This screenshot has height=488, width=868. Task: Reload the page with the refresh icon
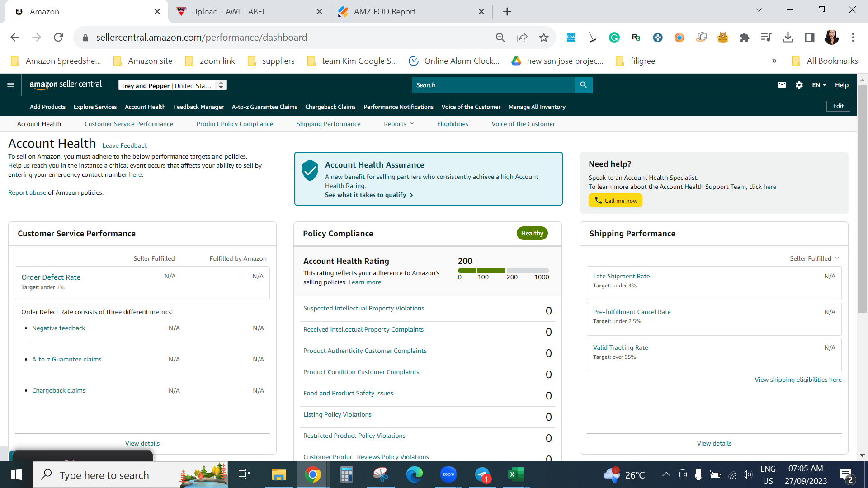tap(58, 38)
